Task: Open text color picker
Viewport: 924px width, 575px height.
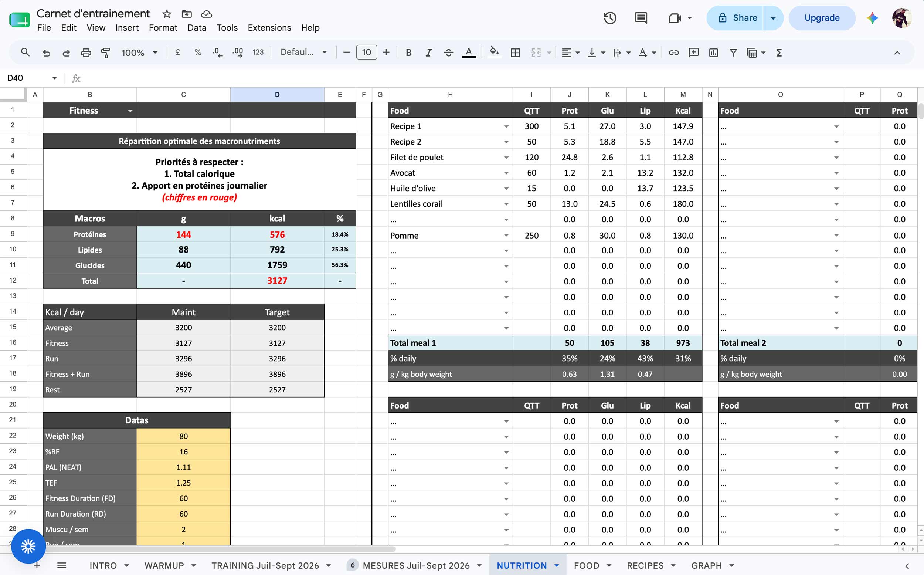Action: (469, 53)
